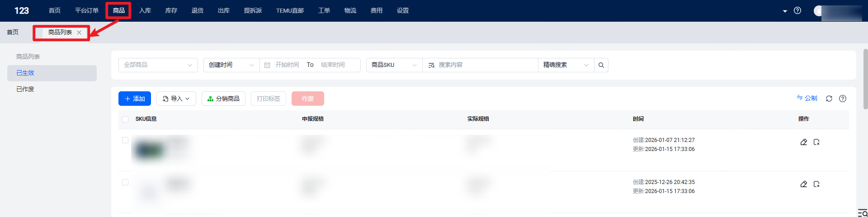Open the 商品SKU search type dropdown
This screenshot has width=868, height=217.
[394, 65]
